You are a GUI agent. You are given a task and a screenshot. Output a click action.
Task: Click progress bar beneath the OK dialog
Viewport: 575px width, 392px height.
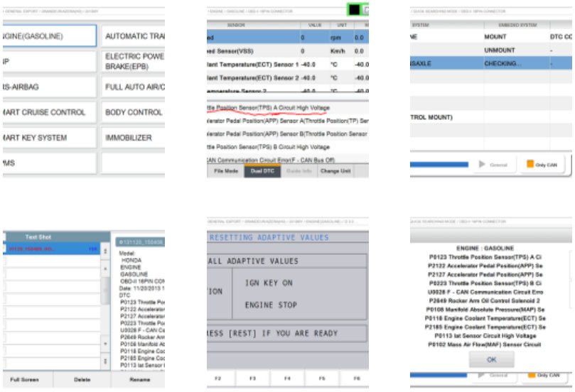click(x=439, y=375)
